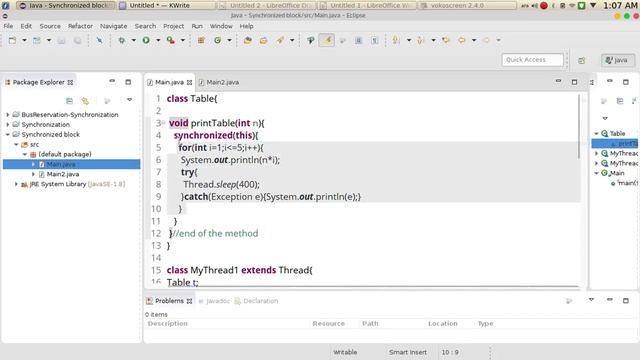Open the Source menu
640x360 pixels.
tap(50, 26)
